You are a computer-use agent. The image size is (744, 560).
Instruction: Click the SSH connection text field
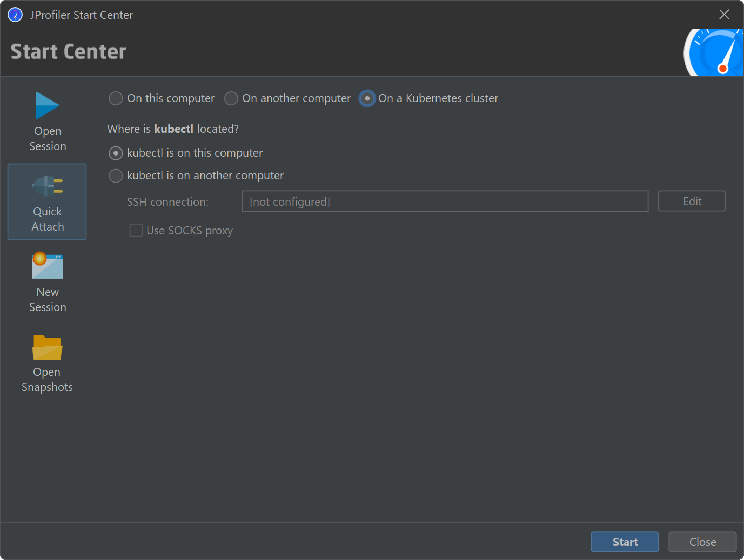pos(445,201)
